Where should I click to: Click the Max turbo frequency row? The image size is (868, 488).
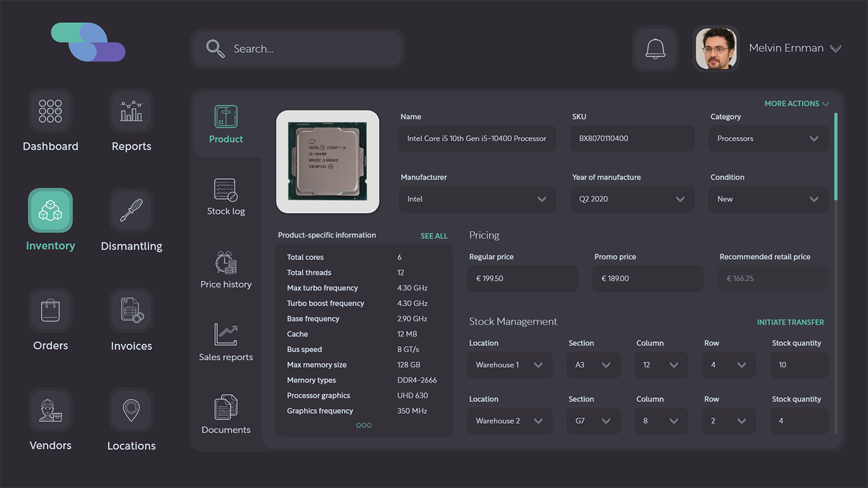click(x=364, y=288)
